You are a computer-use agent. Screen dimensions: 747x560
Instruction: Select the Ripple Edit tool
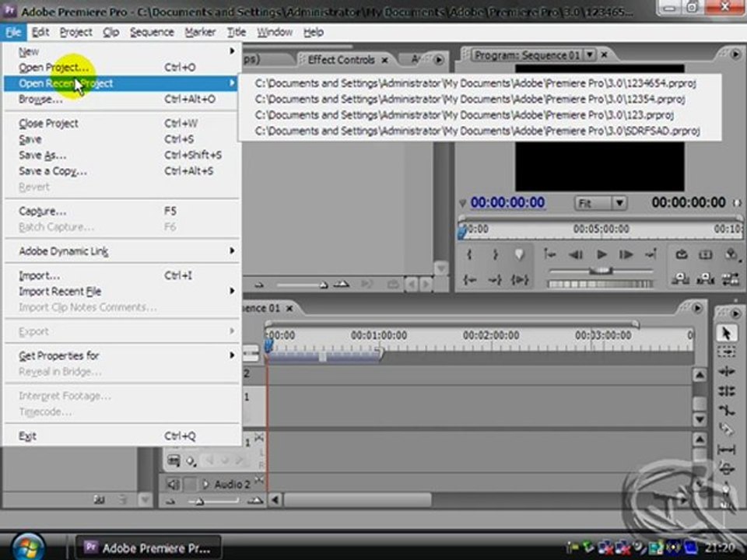(x=726, y=372)
